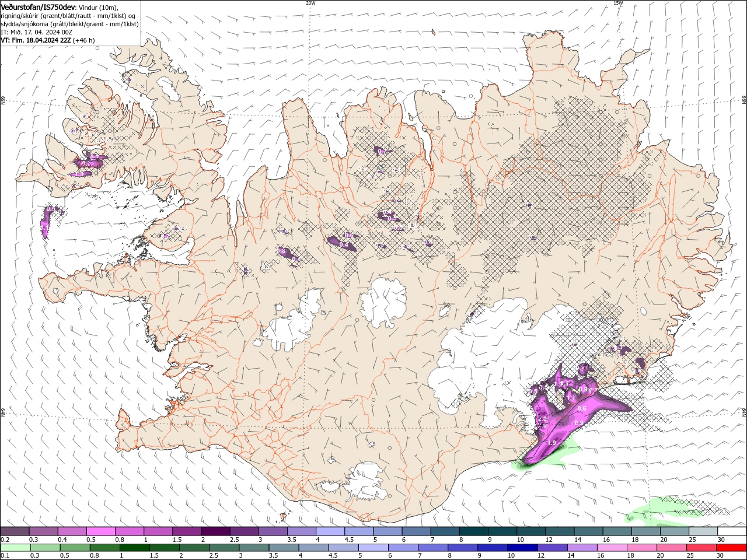The width and height of the screenshot is (747, 560).
Task: Click the 20W longitude label
Action: click(310, 3)
